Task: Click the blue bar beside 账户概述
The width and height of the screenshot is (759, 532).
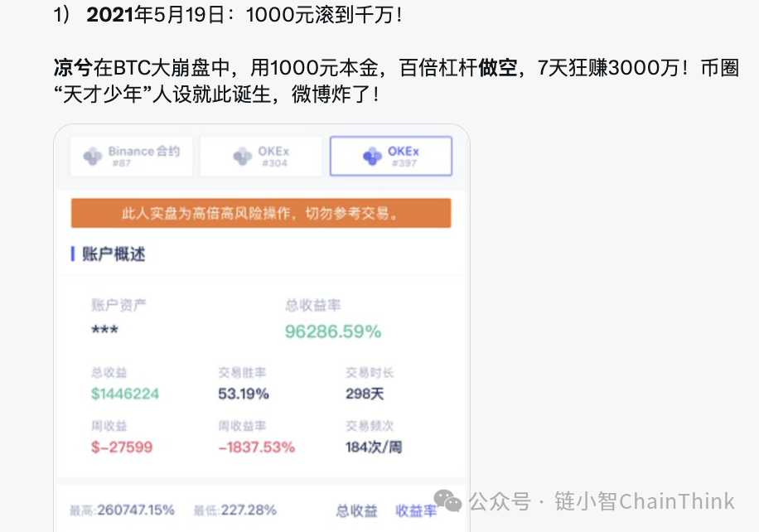Action: (x=73, y=254)
